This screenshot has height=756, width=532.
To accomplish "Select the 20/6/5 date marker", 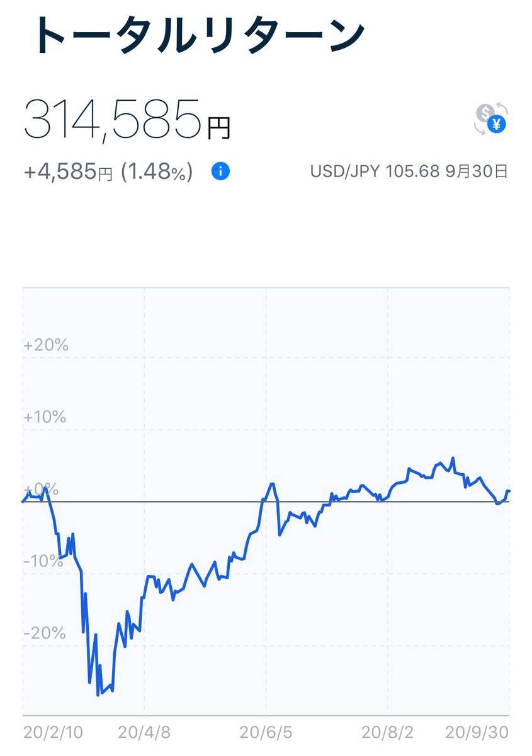I will click(x=266, y=732).
